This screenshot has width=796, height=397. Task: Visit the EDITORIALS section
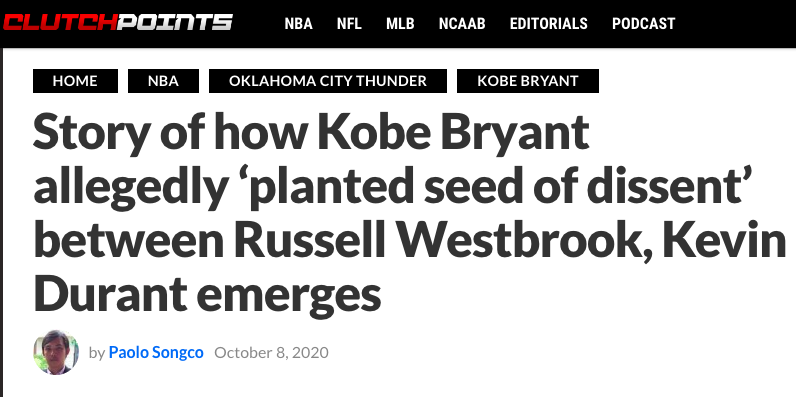(549, 24)
